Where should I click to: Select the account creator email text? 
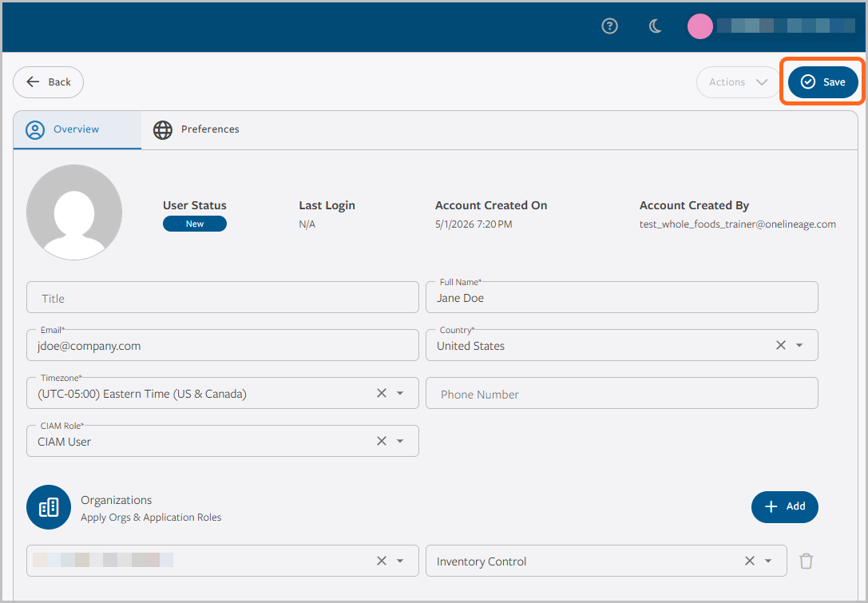click(x=737, y=224)
